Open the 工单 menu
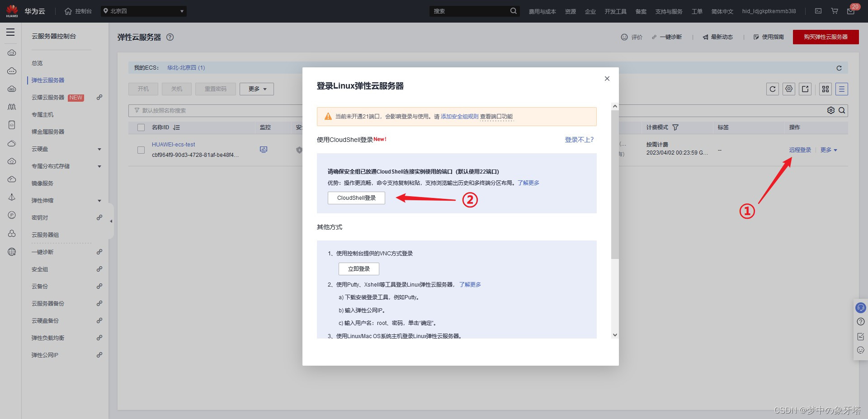 [697, 11]
